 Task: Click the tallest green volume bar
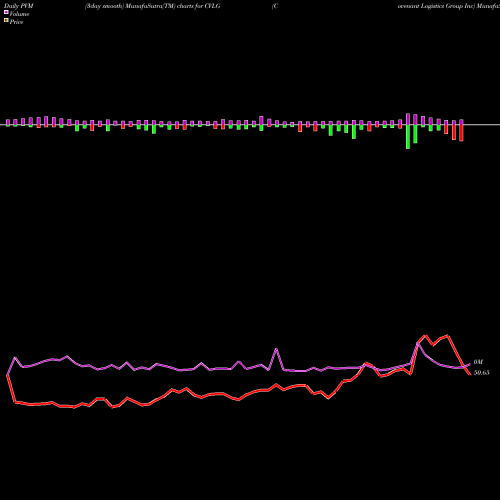[408, 137]
